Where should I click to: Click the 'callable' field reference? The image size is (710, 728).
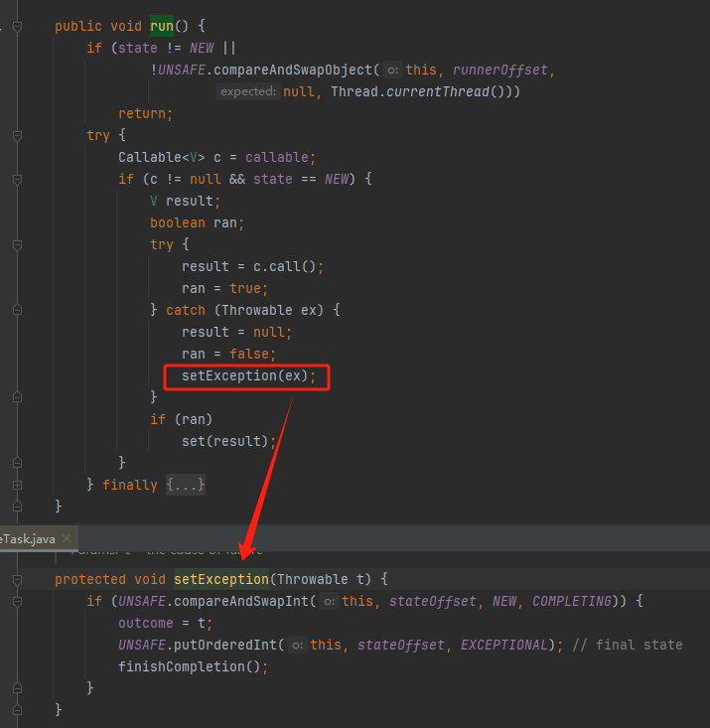[x=277, y=157]
